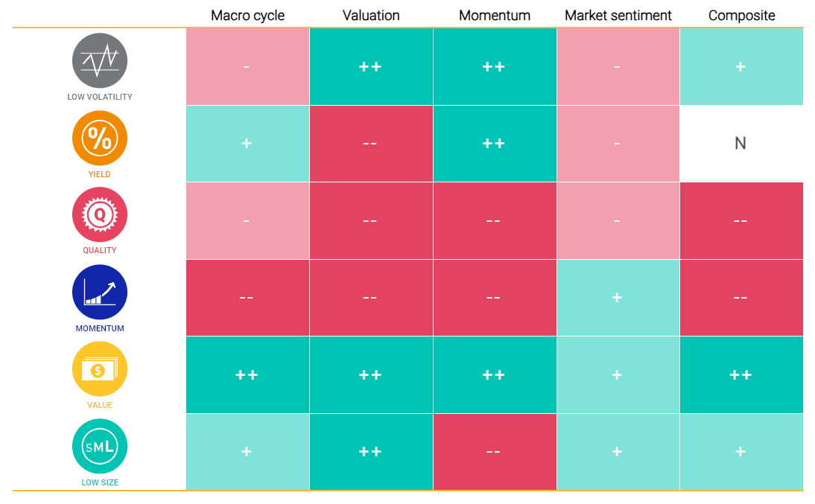815x504 pixels.
Task: Open the Macro cycle column header
Action: tap(247, 16)
